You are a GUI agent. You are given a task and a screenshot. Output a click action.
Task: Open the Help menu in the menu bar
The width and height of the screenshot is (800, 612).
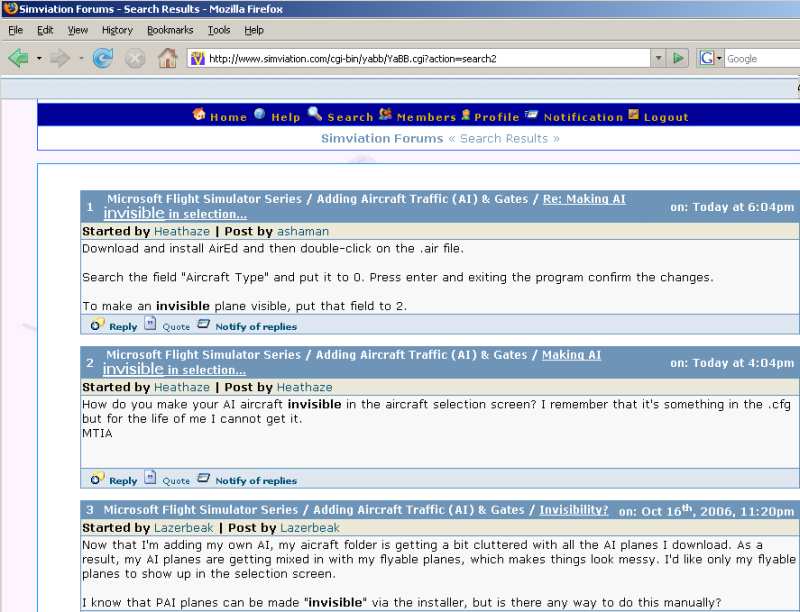tap(254, 30)
